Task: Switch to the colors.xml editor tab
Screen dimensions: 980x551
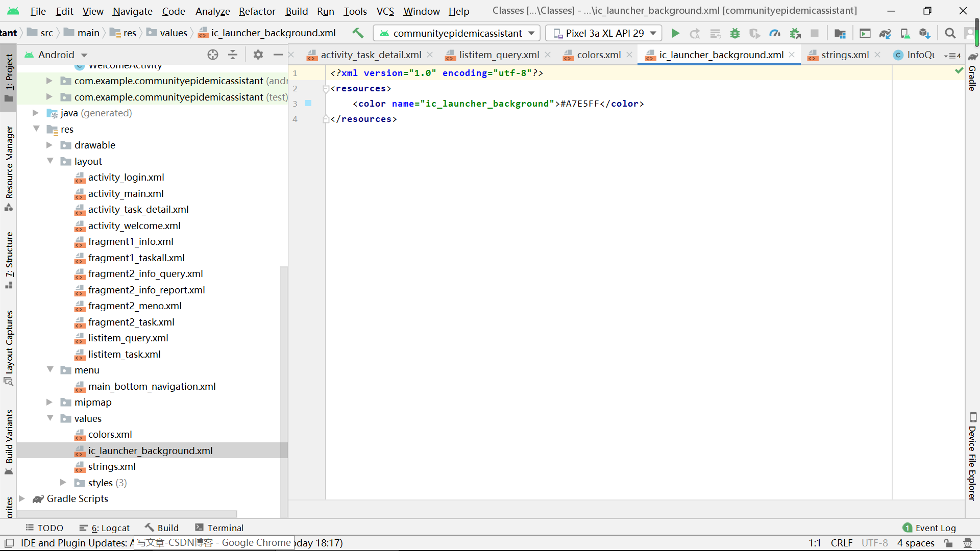Action: point(598,55)
